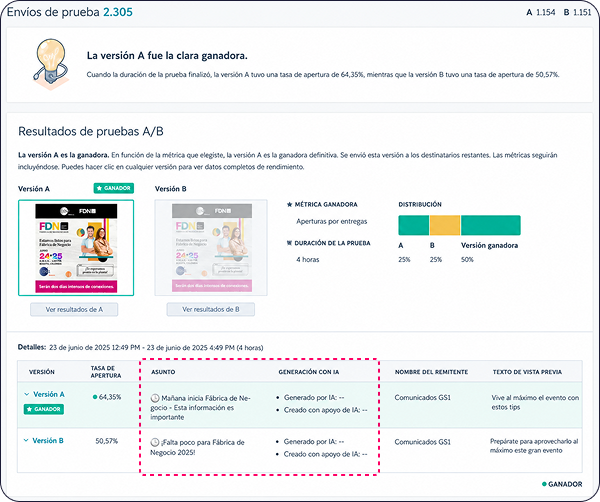
Task: Click the GANADOR badge under Versión A row
Action: click(44, 409)
